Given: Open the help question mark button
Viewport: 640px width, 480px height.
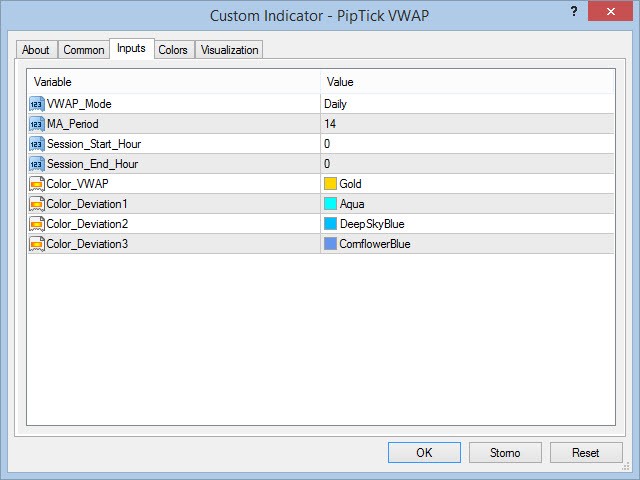Looking at the screenshot, I should (x=574, y=11).
